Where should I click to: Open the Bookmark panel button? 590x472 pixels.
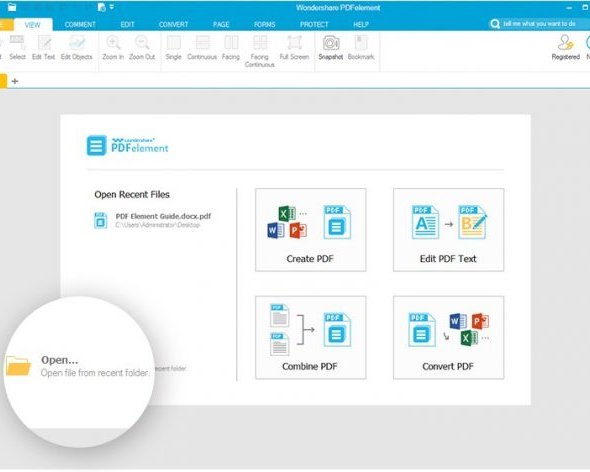[361, 48]
